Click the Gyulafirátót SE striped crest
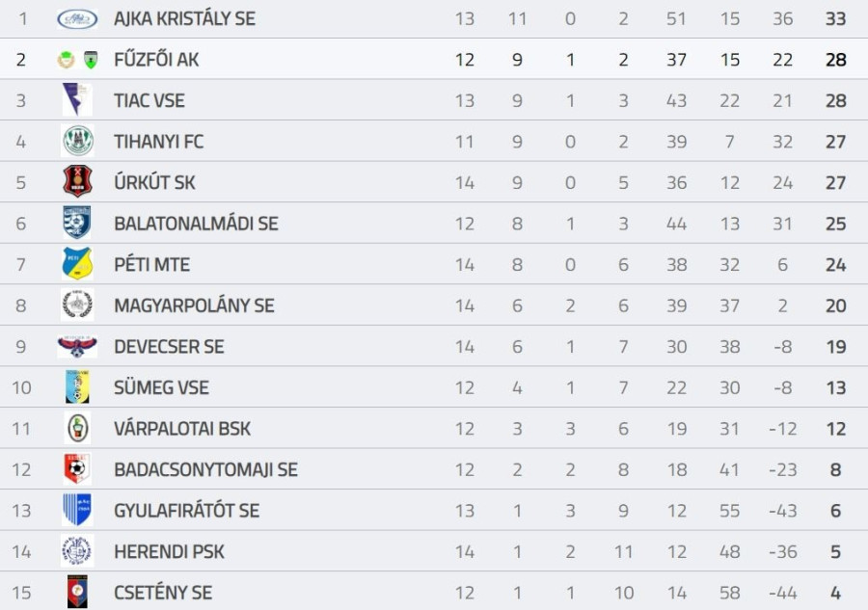 (x=77, y=510)
